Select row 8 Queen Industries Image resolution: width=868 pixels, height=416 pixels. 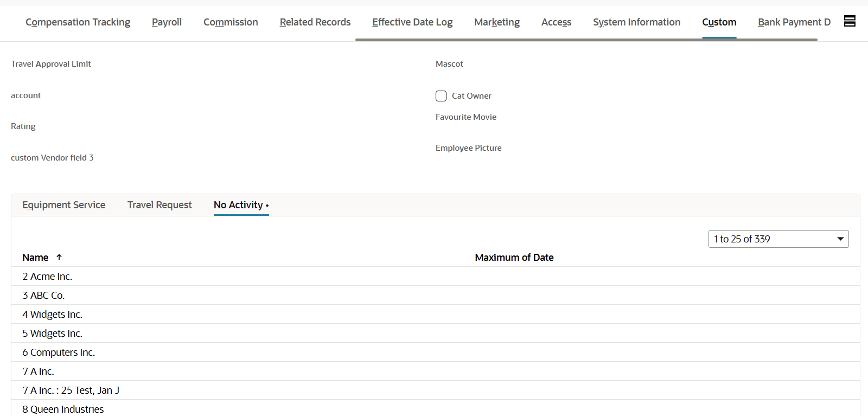(436, 408)
